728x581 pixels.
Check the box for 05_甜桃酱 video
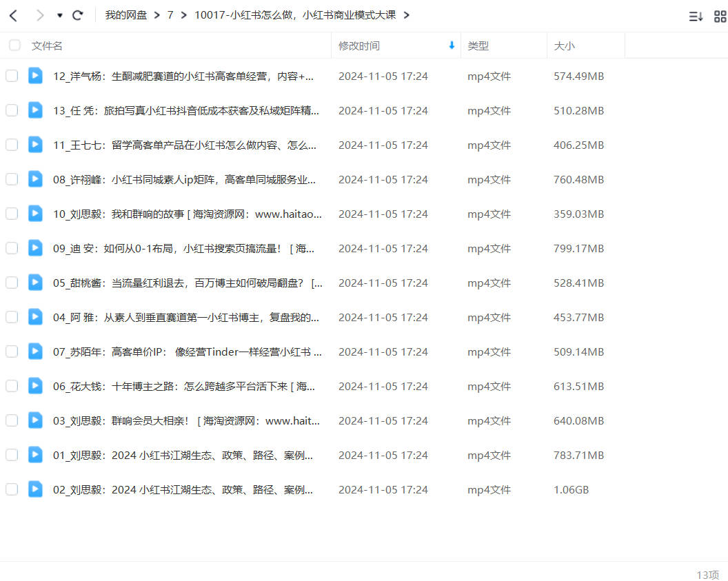(12, 283)
